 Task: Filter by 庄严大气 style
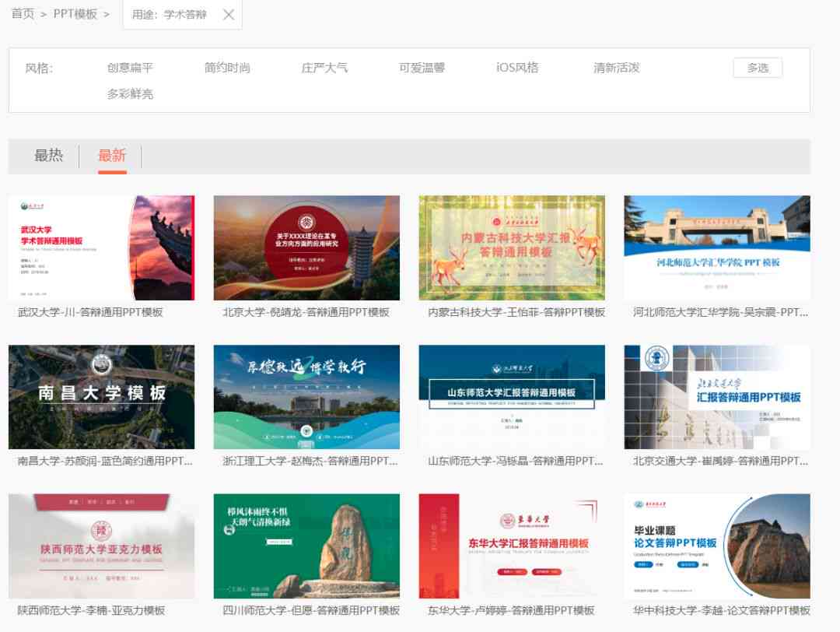tap(324, 68)
